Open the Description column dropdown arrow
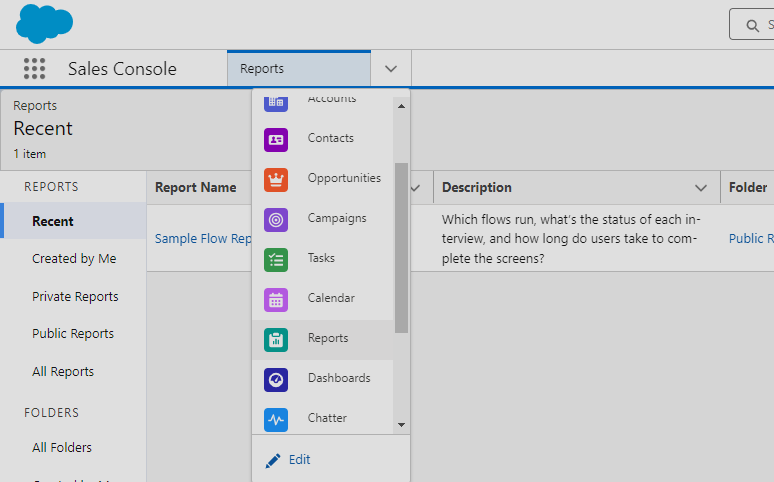This screenshot has width=774, height=482. pyautogui.click(x=701, y=188)
